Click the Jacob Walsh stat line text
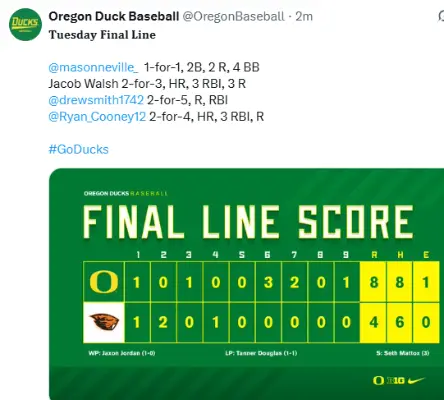 pos(147,84)
